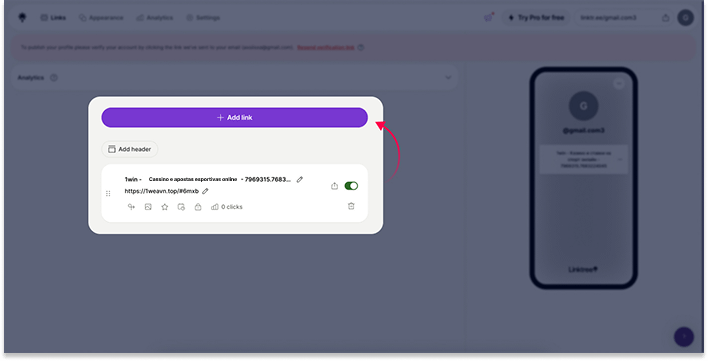This screenshot has height=361, width=708.
Task: Click the options button on phone preview
Action: (x=619, y=83)
